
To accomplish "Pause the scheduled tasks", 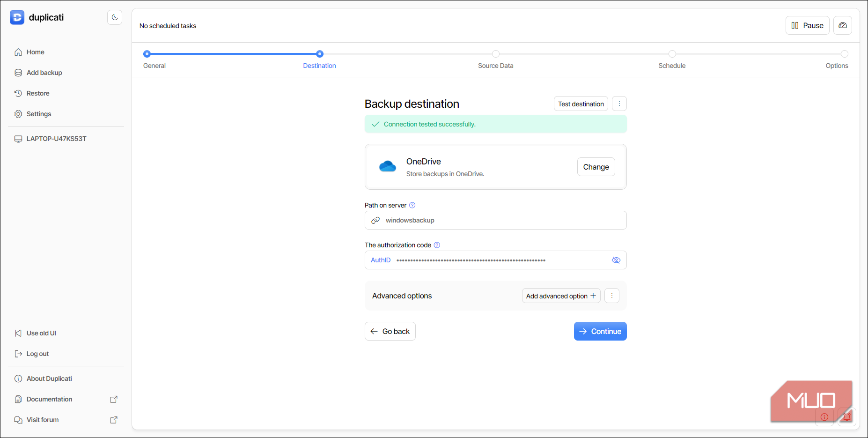I will (807, 25).
